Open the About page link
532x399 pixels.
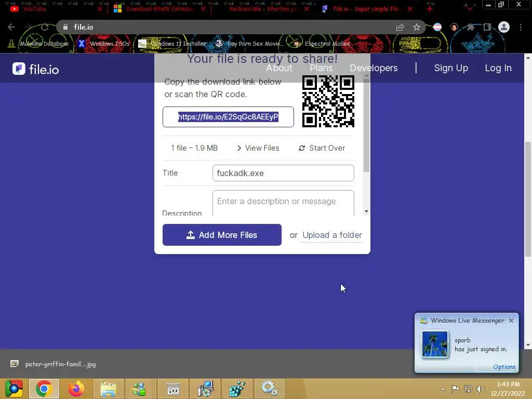point(279,68)
